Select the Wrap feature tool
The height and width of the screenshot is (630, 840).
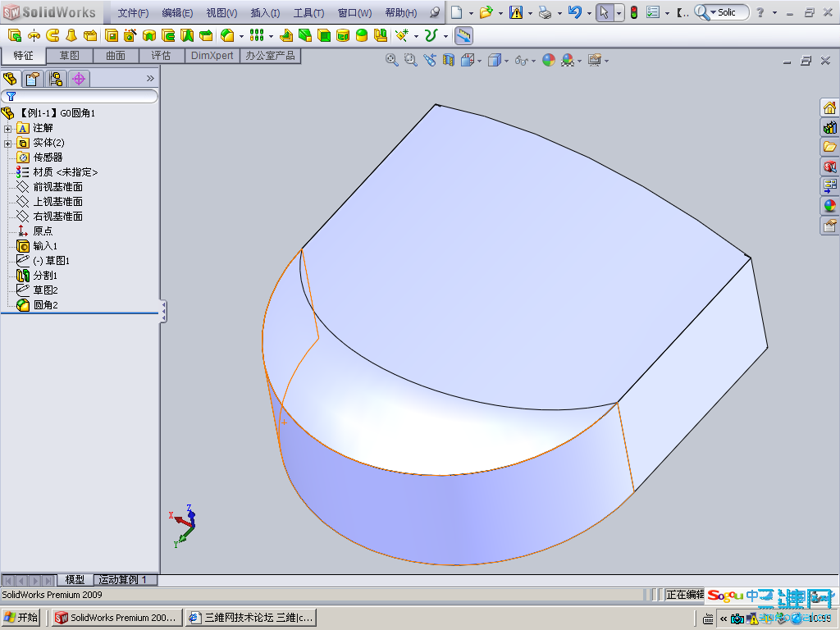343,35
